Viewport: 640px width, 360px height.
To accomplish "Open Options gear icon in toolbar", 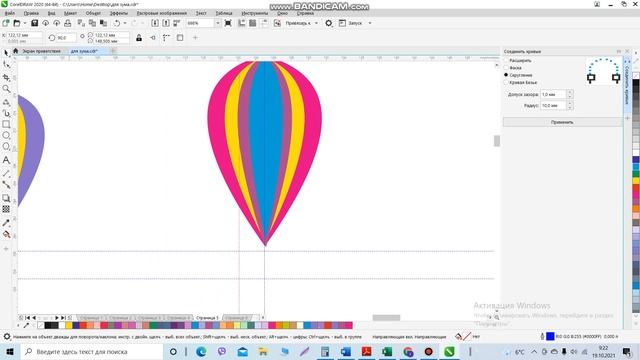I will point(329,23).
